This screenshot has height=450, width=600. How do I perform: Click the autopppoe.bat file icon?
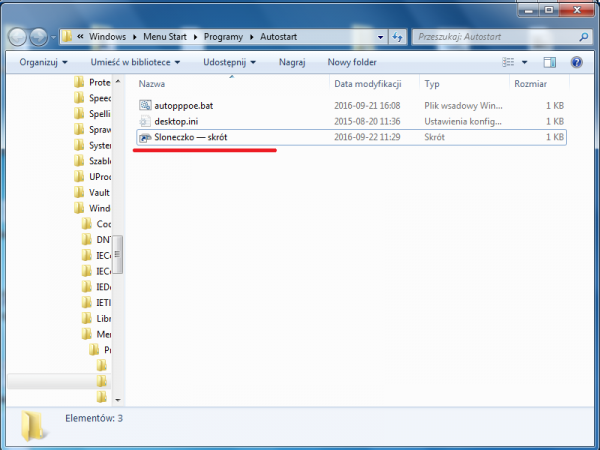(x=145, y=105)
